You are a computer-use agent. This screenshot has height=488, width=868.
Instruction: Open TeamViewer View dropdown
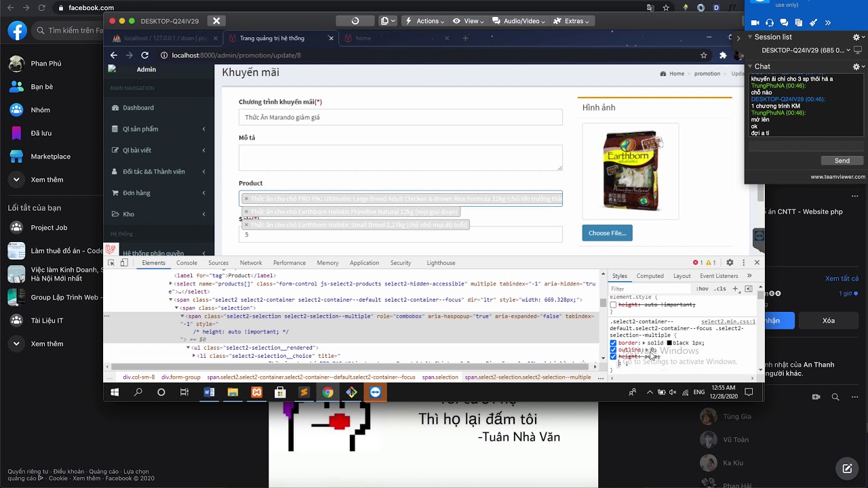469,21
